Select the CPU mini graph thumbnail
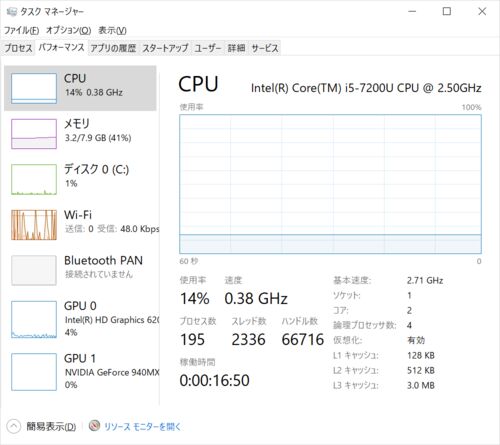 (x=34, y=88)
